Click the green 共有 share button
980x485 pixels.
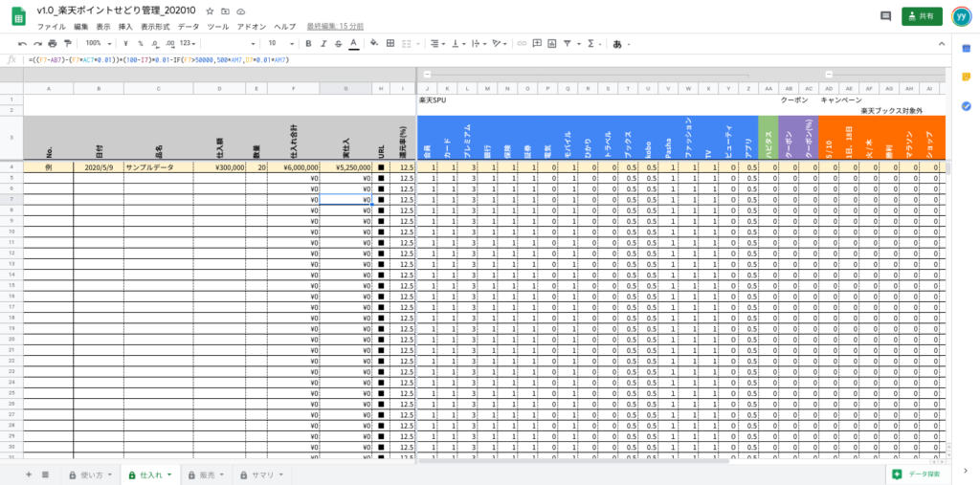tap(922, 16)
